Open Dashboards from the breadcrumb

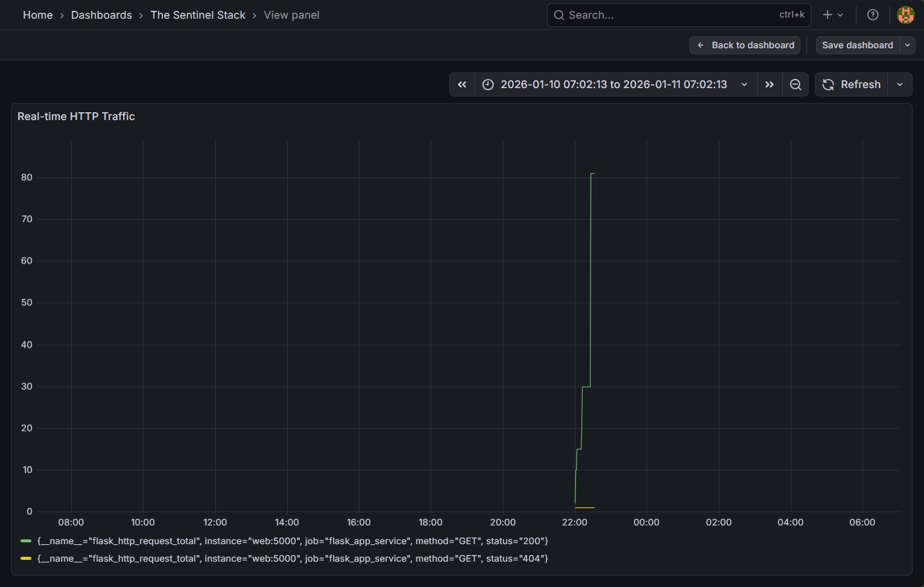[101, 14]
